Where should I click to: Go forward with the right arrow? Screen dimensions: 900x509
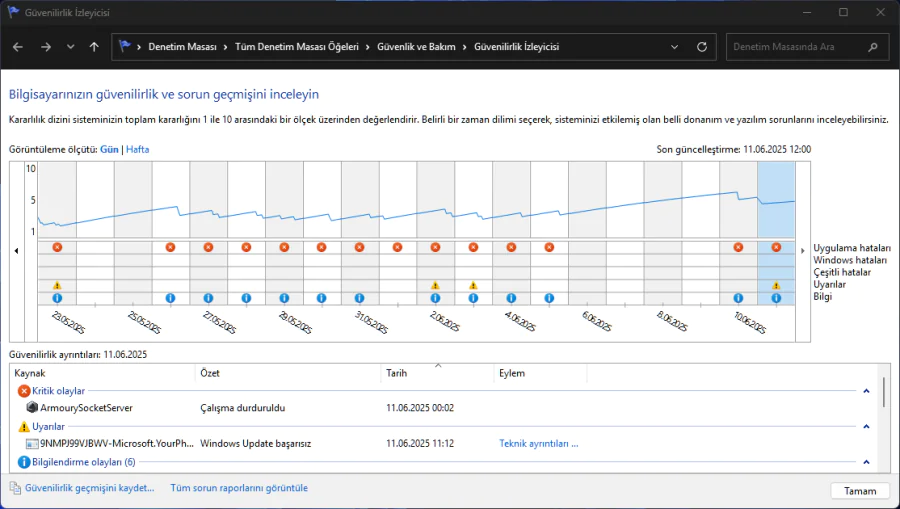coord(46,47)
